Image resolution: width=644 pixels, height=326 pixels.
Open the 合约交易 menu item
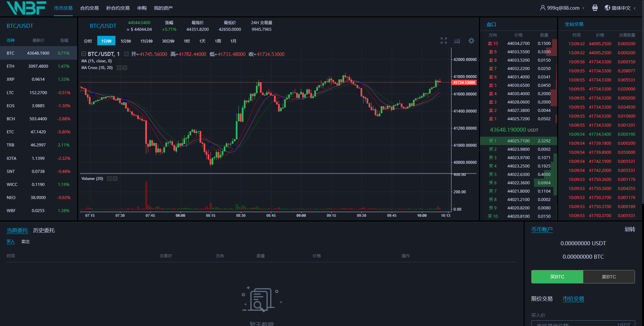[x=90, y=8]
